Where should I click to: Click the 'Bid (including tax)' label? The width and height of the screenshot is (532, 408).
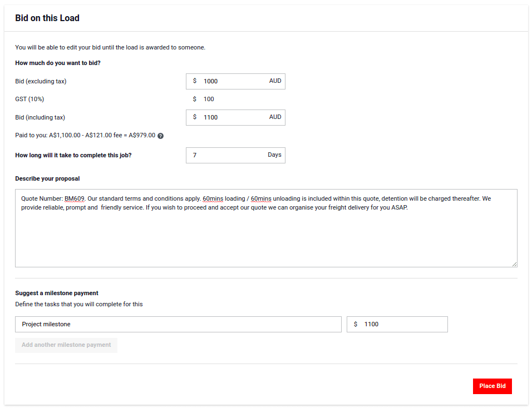40,117
